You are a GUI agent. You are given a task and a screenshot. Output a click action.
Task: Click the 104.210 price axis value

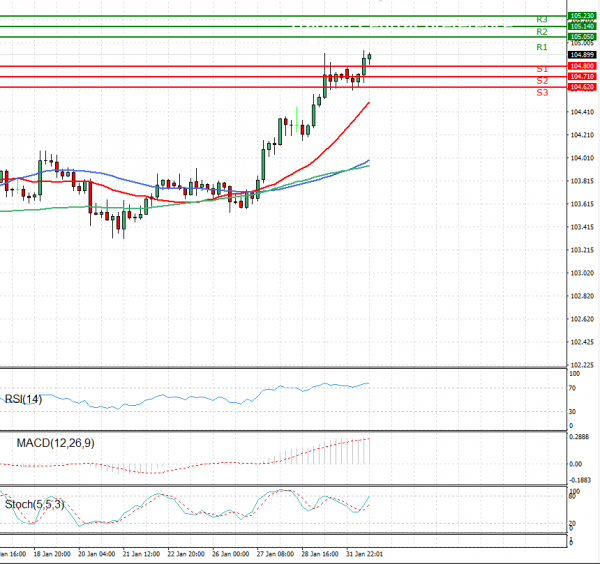582,135
